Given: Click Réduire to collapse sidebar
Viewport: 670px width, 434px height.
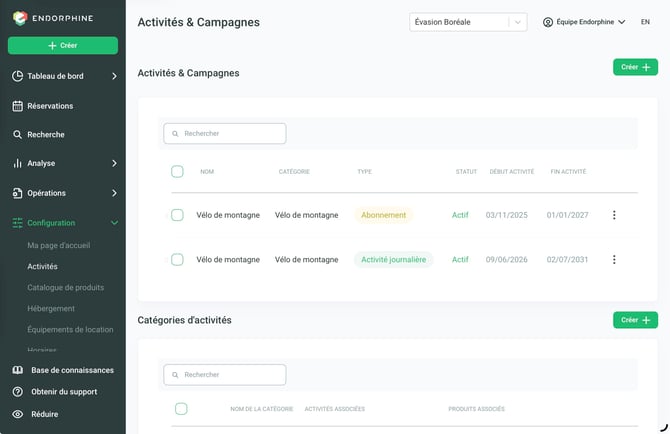Looking at the screenshot, I should 44,414.
